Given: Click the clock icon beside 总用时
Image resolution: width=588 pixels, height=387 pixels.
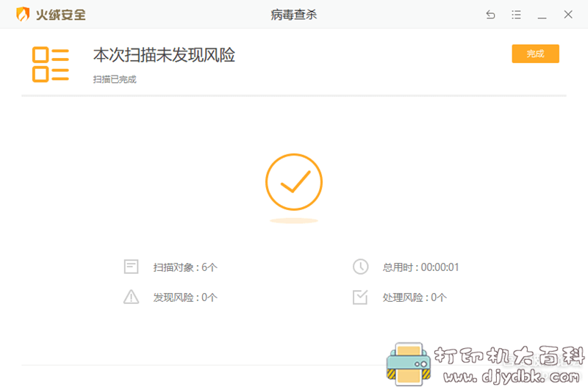Looking at the screenshot, I should click(x=360, y=267).
